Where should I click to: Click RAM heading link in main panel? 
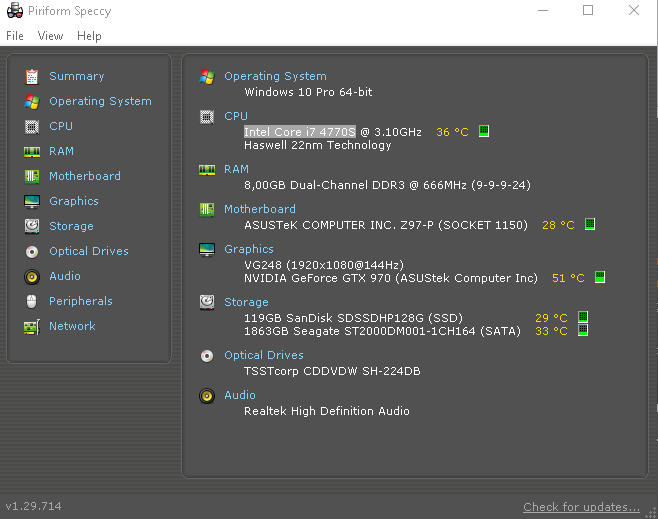tap(236, 169)
